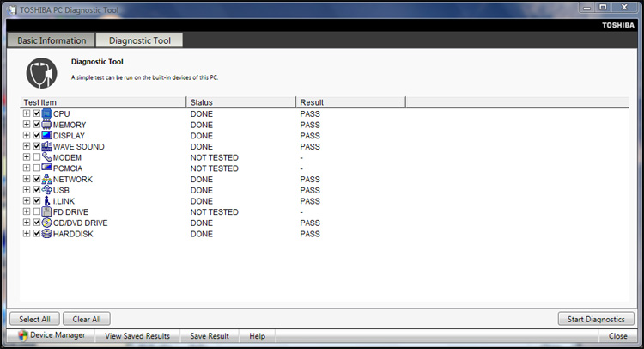This screenshot has height=349, width=644.
Task: Expand the PCMCIA tree node
Action: coord(27,168)
